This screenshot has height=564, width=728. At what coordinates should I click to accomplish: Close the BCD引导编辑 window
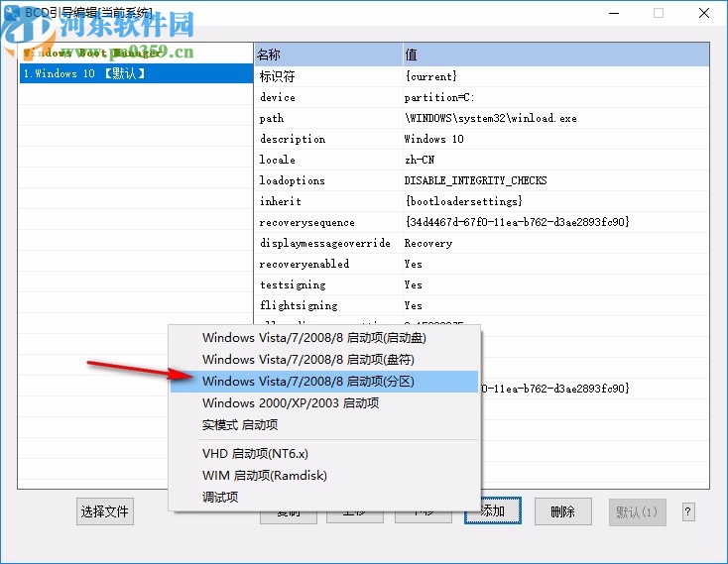(704, 13)
